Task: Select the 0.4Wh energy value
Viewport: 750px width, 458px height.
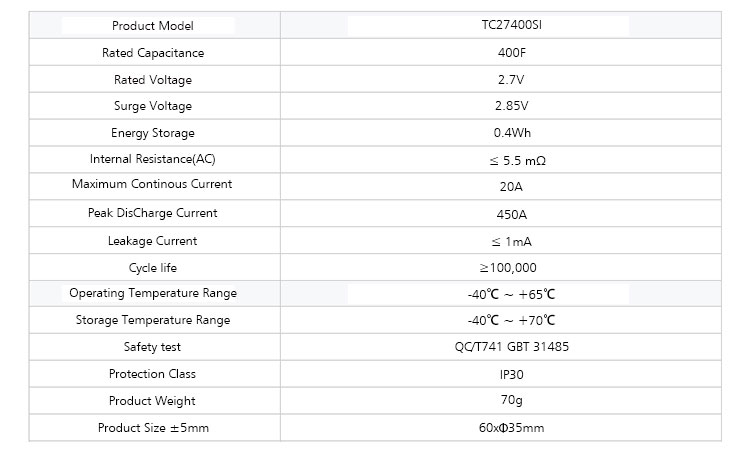Action: 512,133
